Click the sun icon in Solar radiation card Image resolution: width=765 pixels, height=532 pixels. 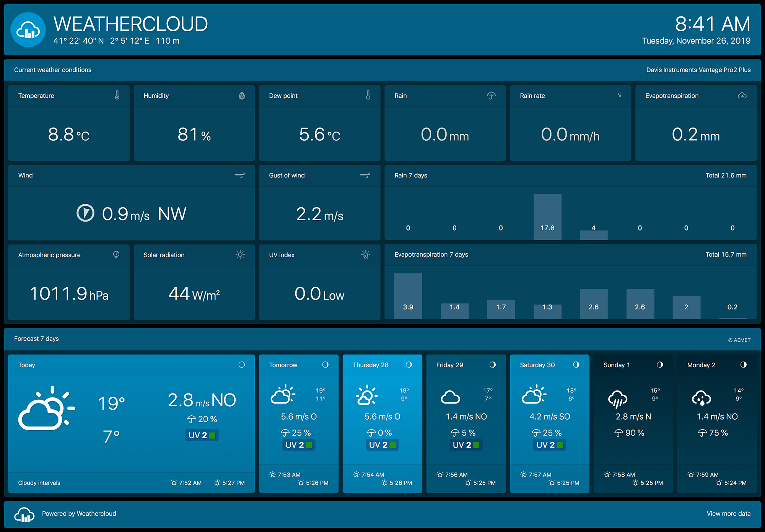click(240, 255)
